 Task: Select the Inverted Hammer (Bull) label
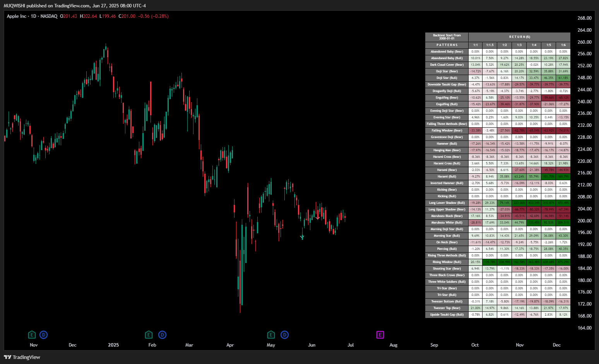(447, 183)
